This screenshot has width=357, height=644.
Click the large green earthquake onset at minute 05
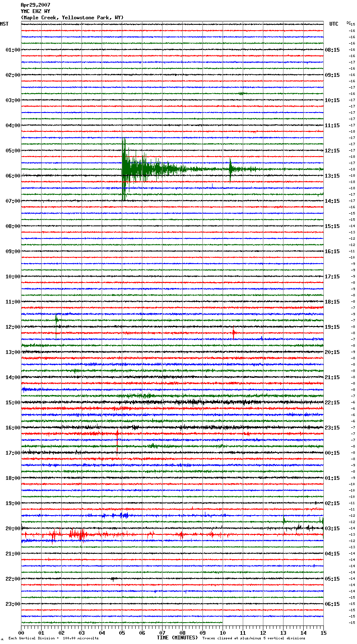coord(124,169)
